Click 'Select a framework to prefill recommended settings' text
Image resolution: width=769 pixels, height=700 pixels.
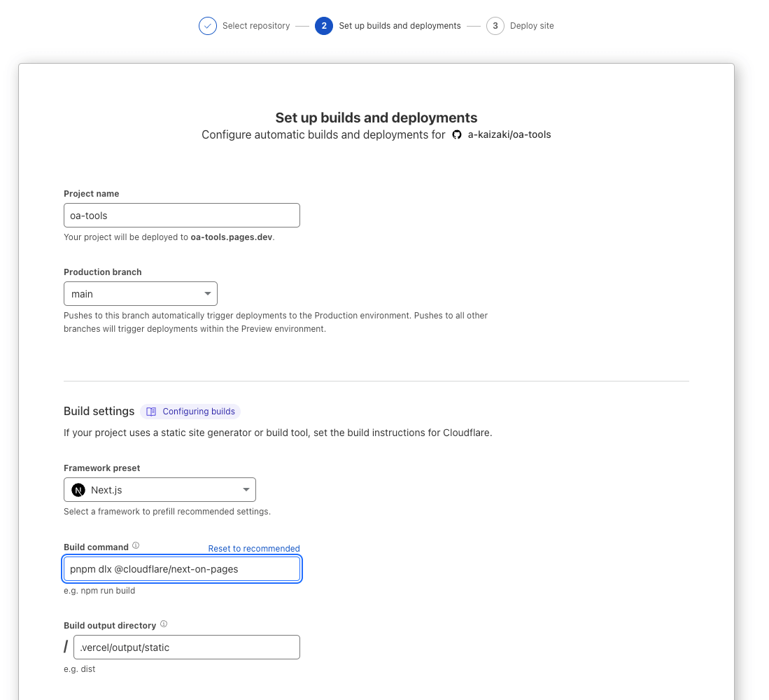(x=167, y=512)
